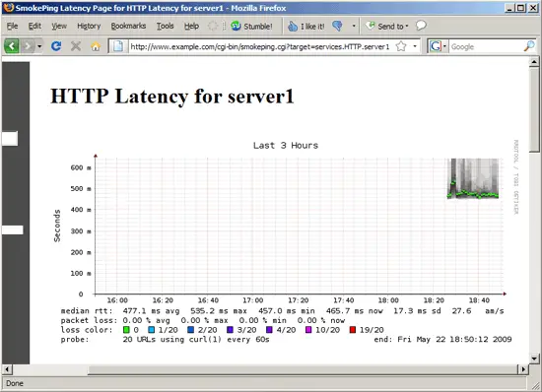Click the 600 m axis label
Viewport: 542px width, 392px height.
point(81,167)
